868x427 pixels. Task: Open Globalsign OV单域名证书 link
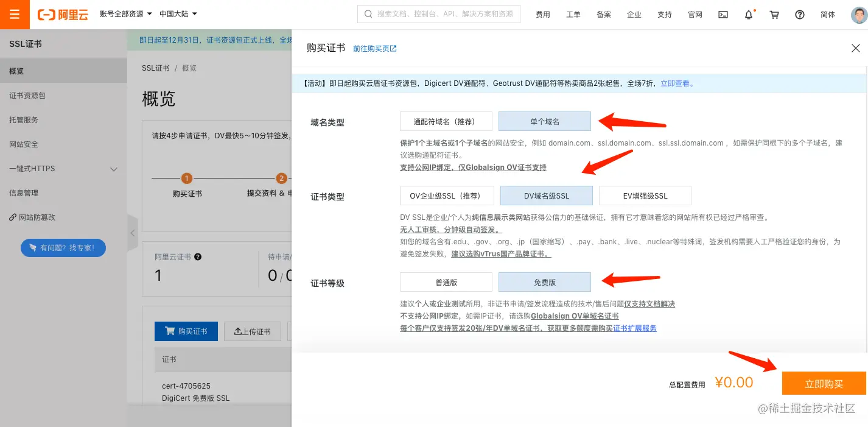[x=575, y=316]
